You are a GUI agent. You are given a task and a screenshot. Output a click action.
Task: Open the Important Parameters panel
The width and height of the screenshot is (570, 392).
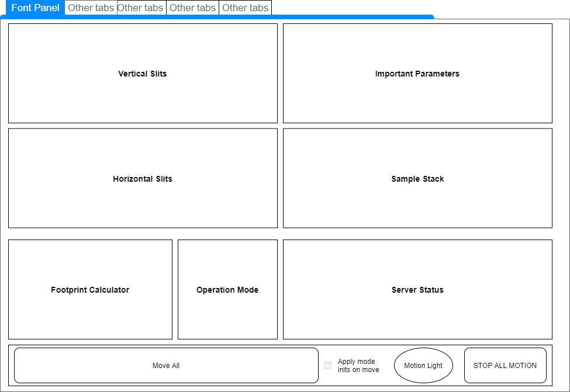point(417,74)
